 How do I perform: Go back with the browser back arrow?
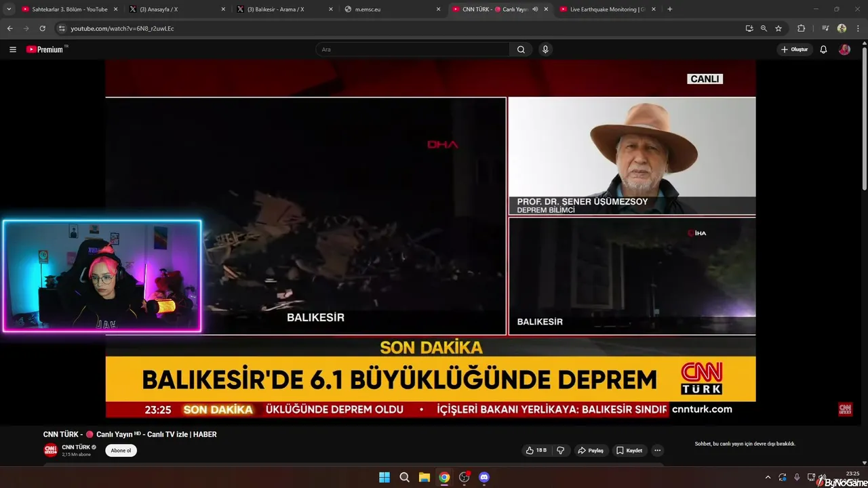pos(9,28)
